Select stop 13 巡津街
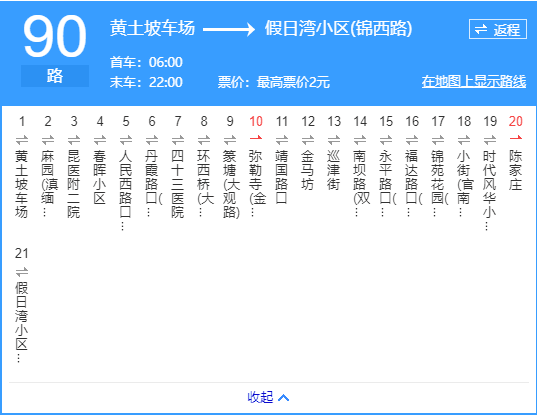The image size is (537, 416). coord(334,170)
